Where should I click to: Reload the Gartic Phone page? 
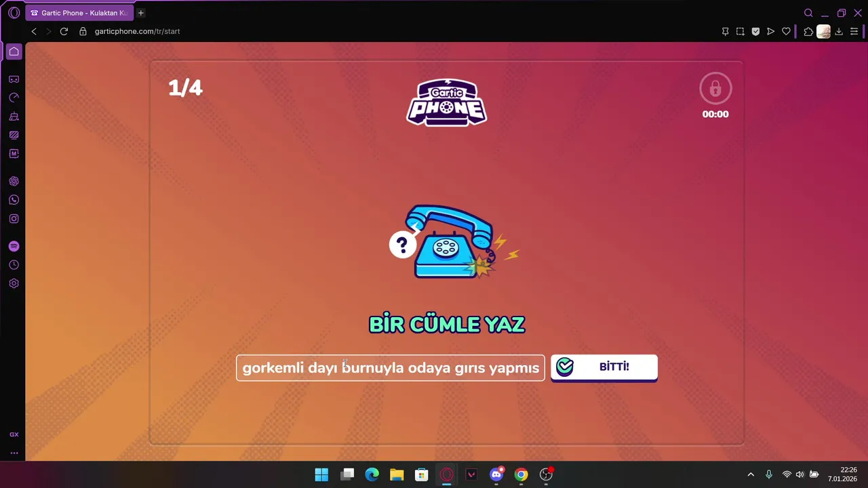[x=64, y=31]
